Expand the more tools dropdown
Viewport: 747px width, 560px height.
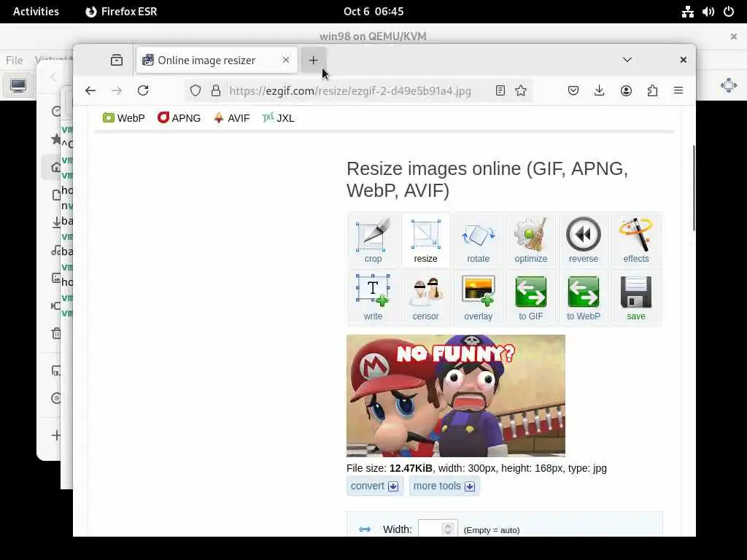[x=444, y=486]
